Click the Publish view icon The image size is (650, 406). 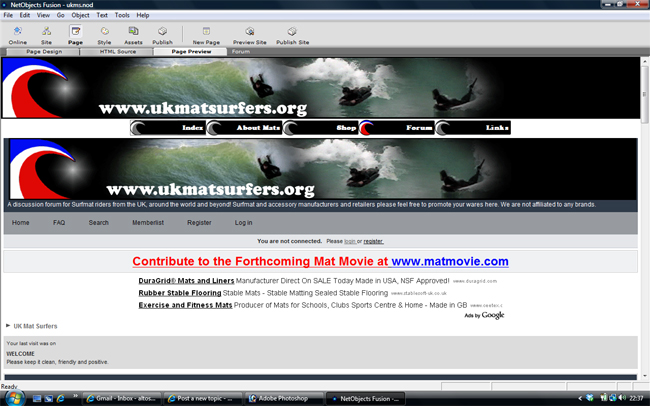(162, 36)
